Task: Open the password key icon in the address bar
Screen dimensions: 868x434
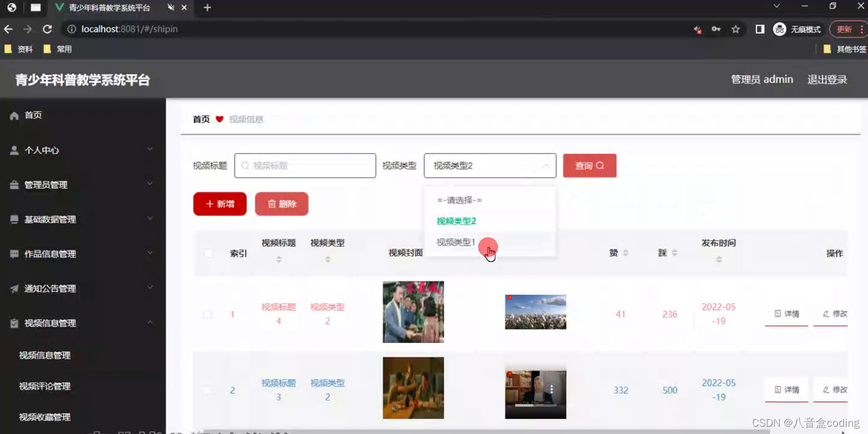Action: (716, 29)
